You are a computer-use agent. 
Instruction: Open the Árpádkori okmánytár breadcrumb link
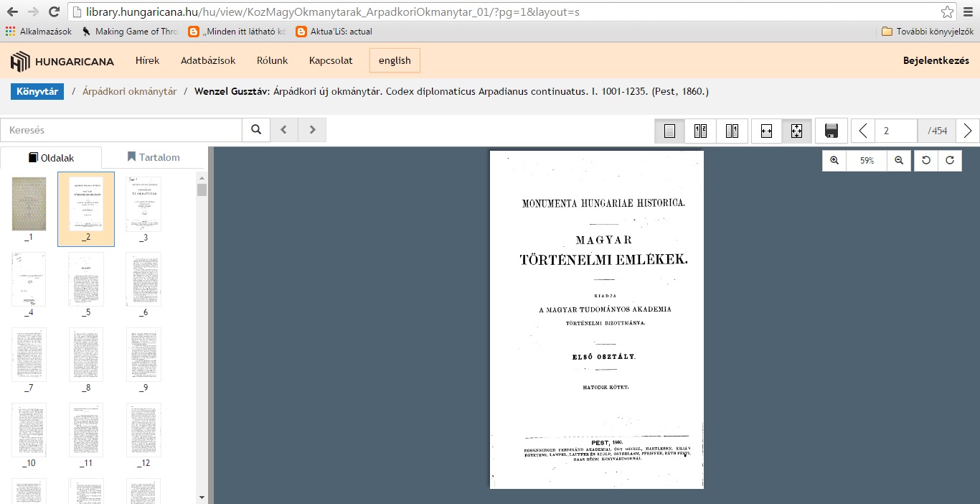tap(129, 91)
